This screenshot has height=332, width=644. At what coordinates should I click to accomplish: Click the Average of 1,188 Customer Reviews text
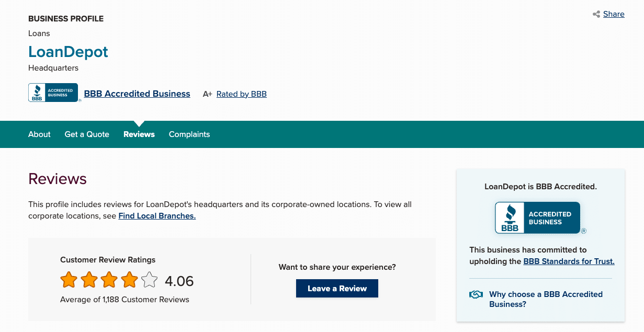(x=125, y=300)
